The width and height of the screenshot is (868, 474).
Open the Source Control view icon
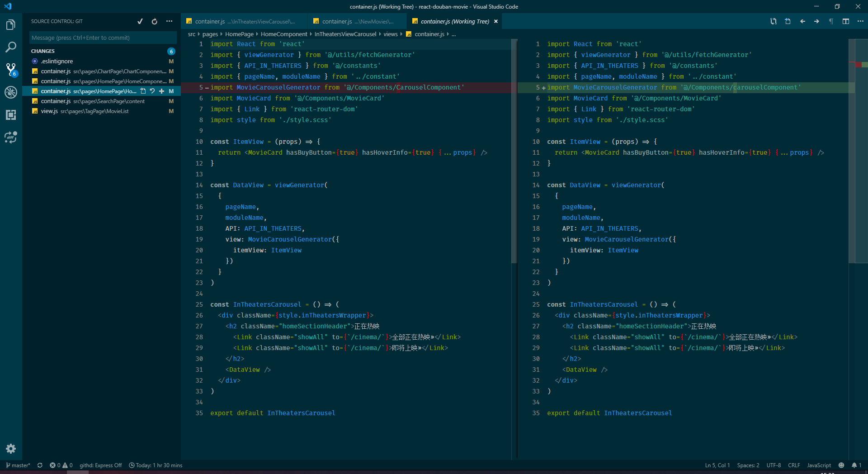click(11, 70)
